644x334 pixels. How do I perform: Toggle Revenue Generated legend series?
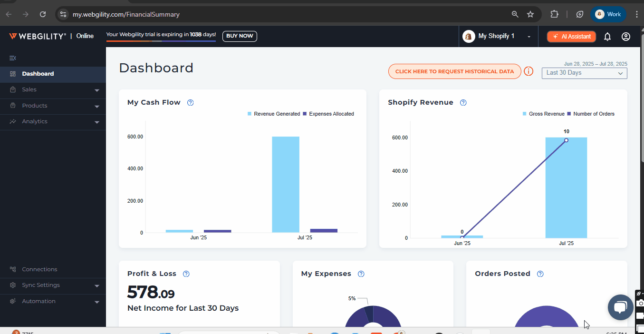[274, 114]
